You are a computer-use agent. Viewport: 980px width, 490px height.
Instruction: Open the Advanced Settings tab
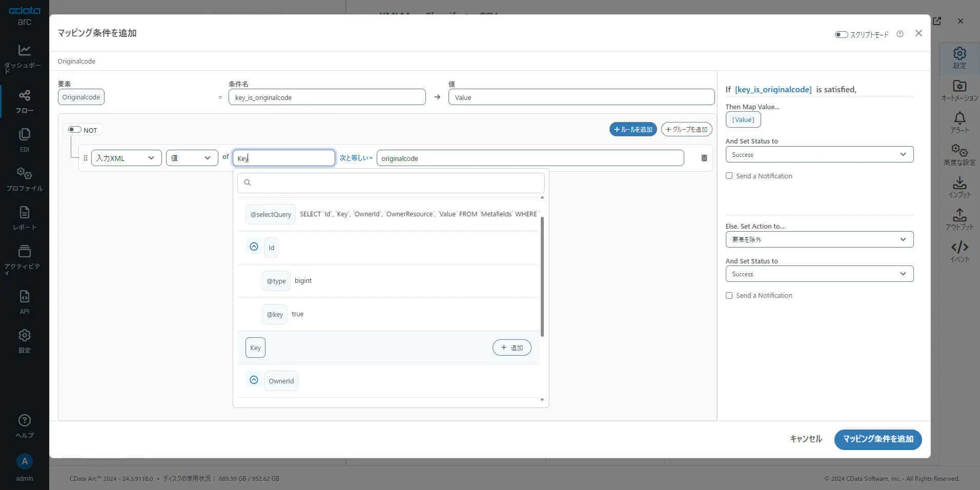click(959, 154)
